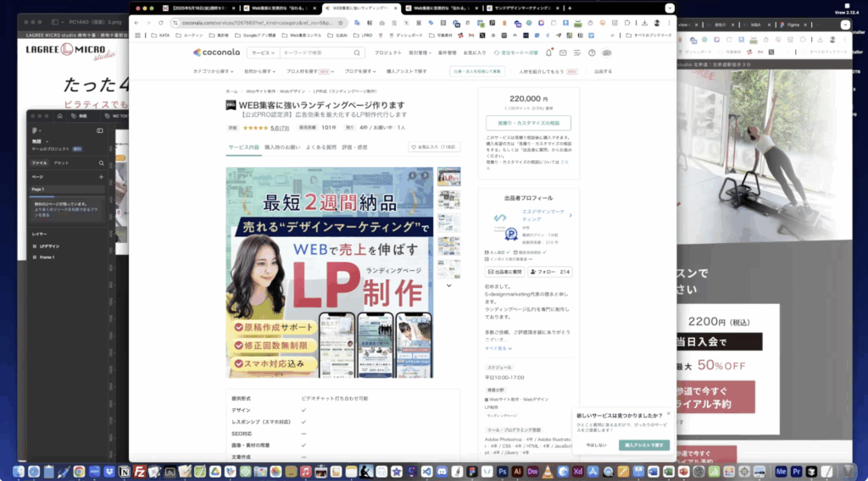868x481 pixels.
Task: Open Chrome downloads icon in front window
Action: click(x=644, y=23)
